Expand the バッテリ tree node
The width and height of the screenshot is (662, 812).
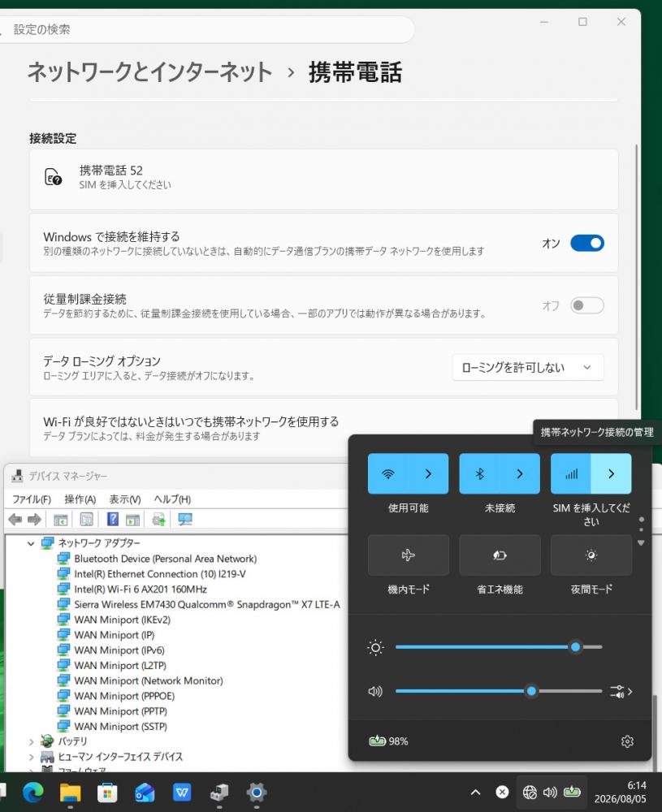point(31,741)
